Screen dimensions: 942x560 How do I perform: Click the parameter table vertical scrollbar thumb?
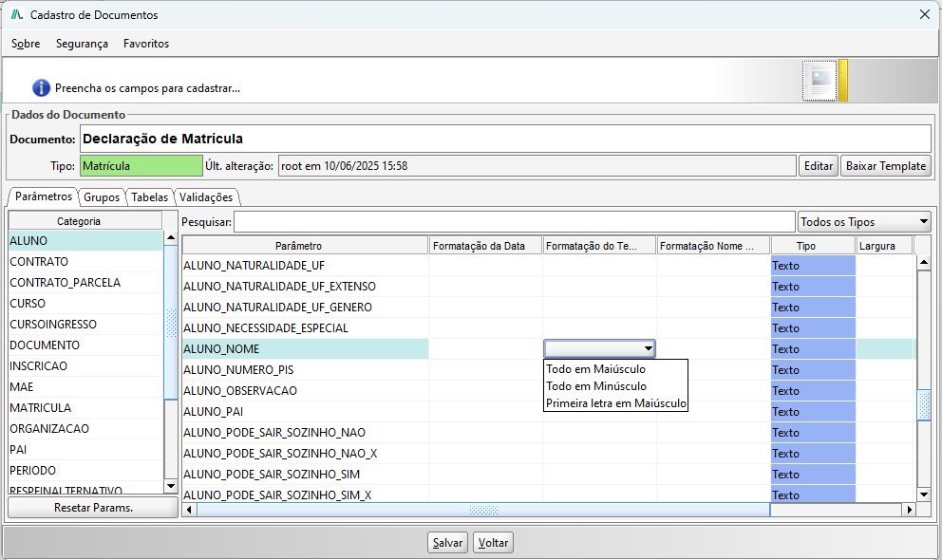(x=924, y=405)
